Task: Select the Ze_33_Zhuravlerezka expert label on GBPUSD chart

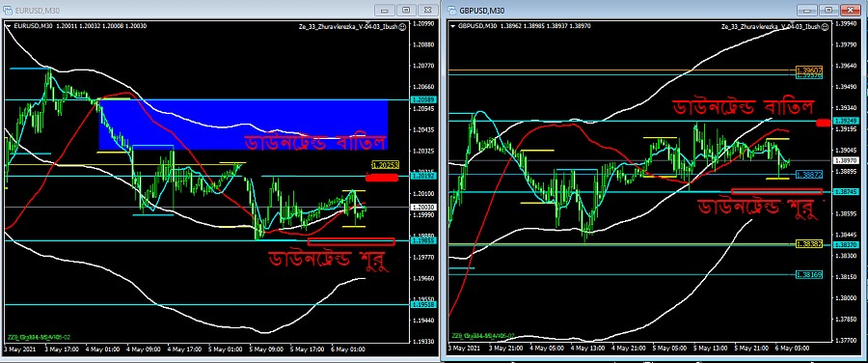Action: [x=771, y=26]
